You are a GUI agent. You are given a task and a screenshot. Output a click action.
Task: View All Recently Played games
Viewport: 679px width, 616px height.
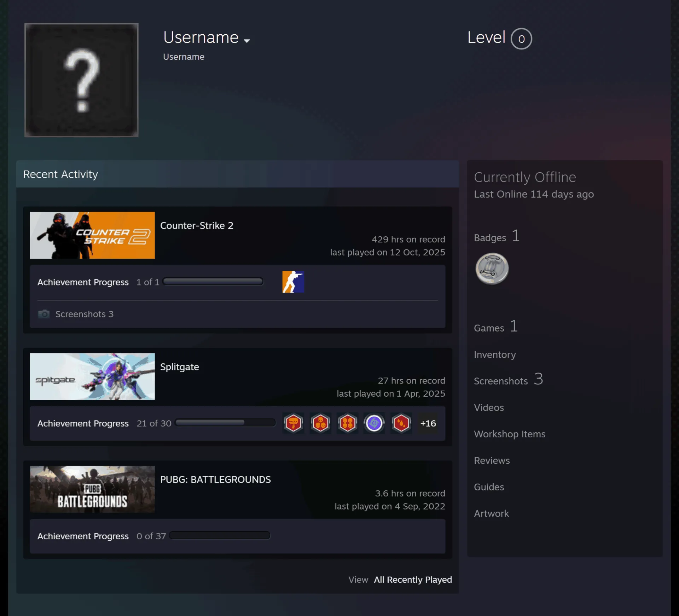pos(413,580)
